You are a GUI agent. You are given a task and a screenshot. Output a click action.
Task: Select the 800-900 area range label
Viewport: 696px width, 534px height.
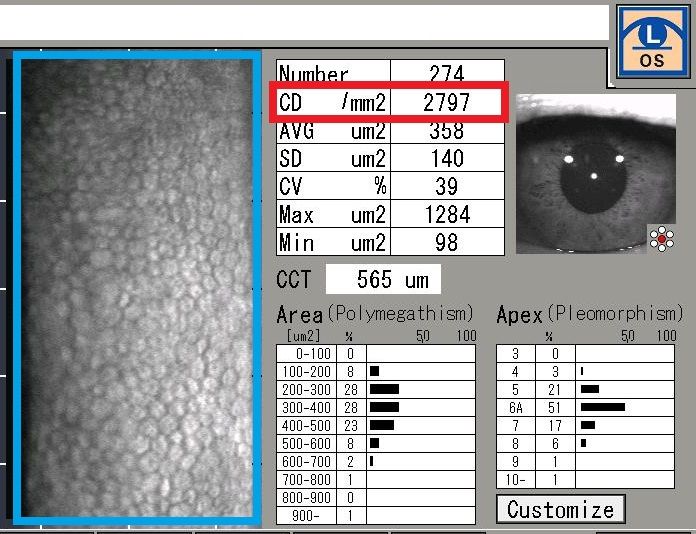click(x=306, y=498)
